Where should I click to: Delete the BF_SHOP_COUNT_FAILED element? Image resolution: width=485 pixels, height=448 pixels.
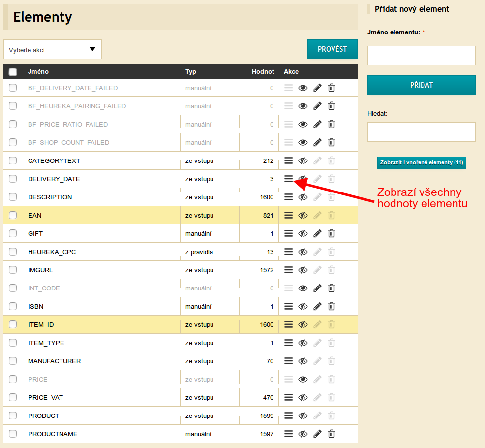(332, 142)
